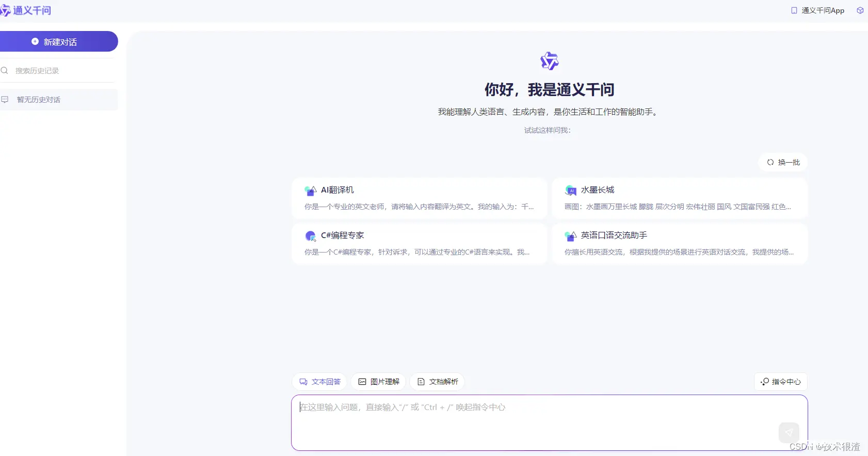
Task: Open the 通义千问App link
Action: pos(818,10)
